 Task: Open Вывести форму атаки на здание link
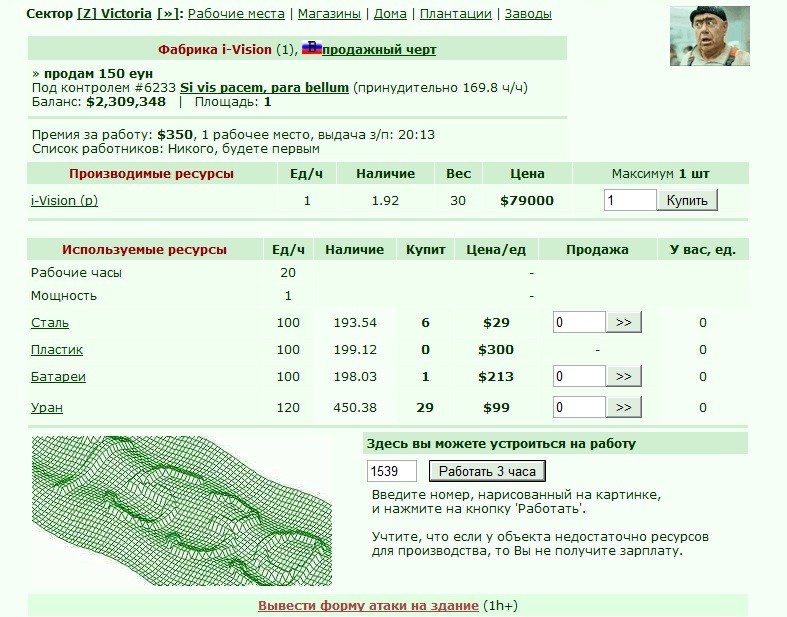[x=368, y=606]
